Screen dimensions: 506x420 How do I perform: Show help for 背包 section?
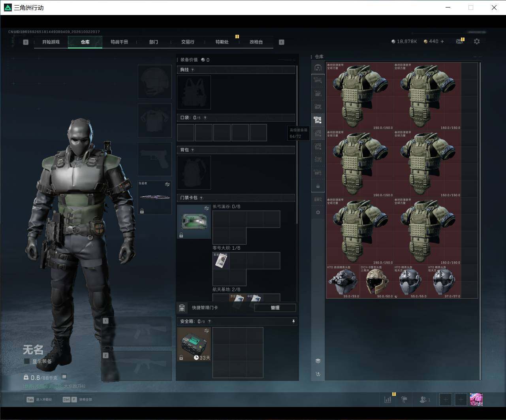click(x=193, y=150)
